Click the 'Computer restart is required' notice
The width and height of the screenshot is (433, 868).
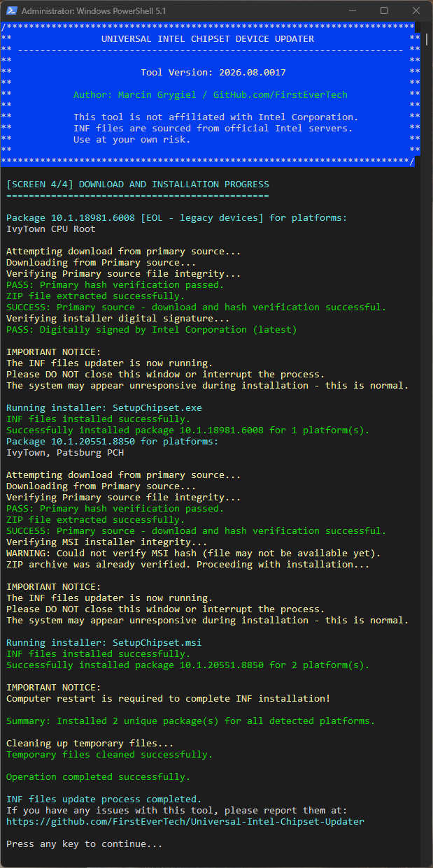(169, 699)
